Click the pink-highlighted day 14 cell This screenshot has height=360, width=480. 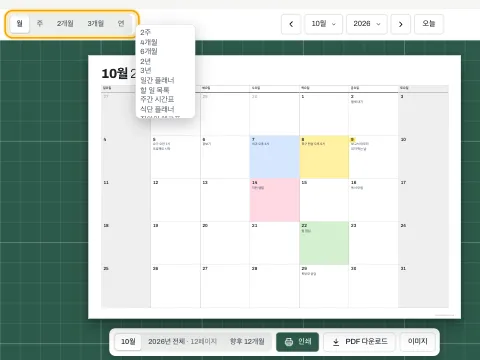click(x=274, y=200)
